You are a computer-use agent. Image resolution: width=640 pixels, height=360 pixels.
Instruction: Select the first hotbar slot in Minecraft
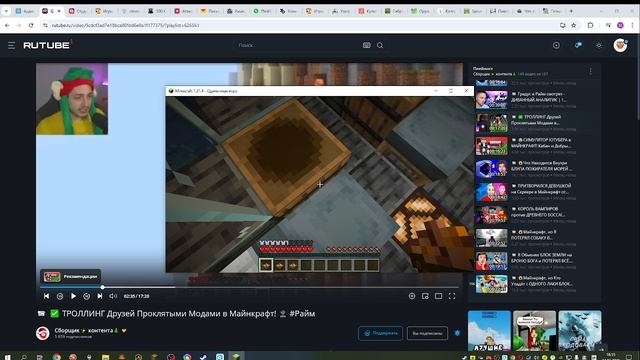point(266,265)
